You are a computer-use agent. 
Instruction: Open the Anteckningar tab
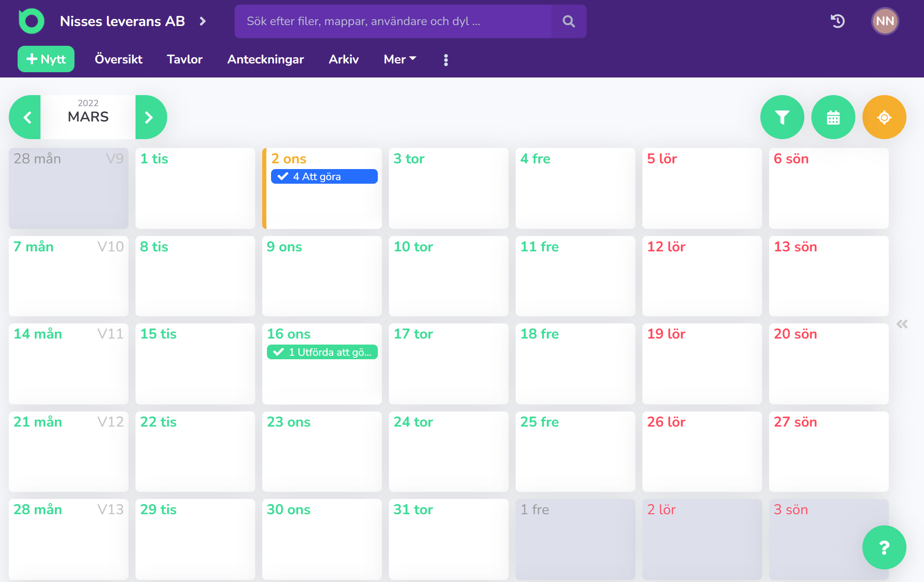(266, 59)
